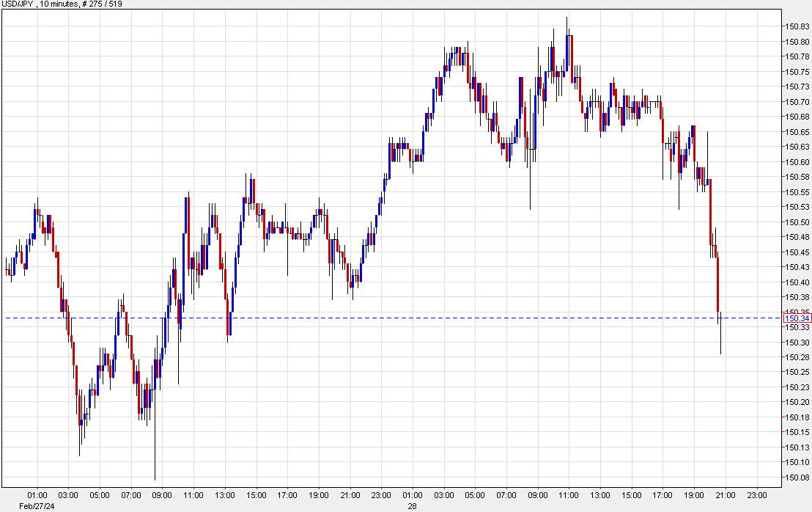Pick the 150.25 value on the price scale
812x512 pixels.
tap(797, 372)
